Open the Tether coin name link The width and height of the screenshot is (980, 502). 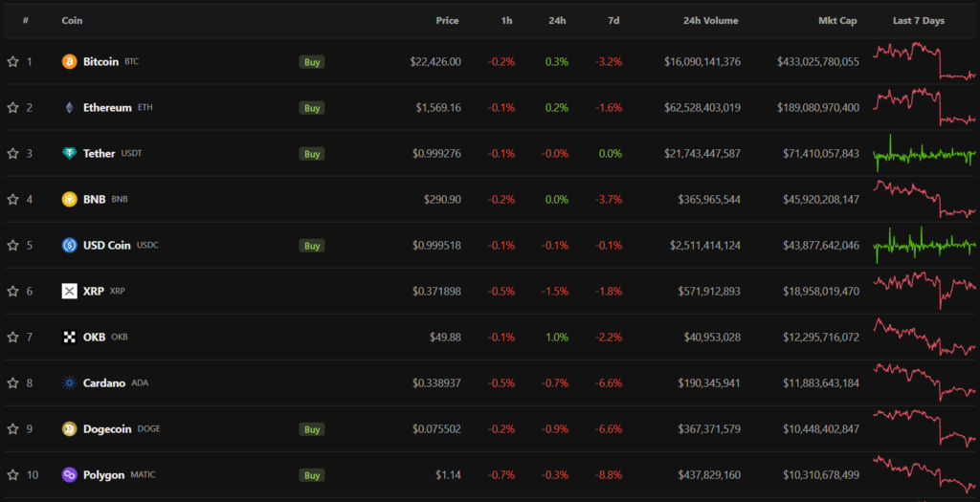tap(100, 154)
